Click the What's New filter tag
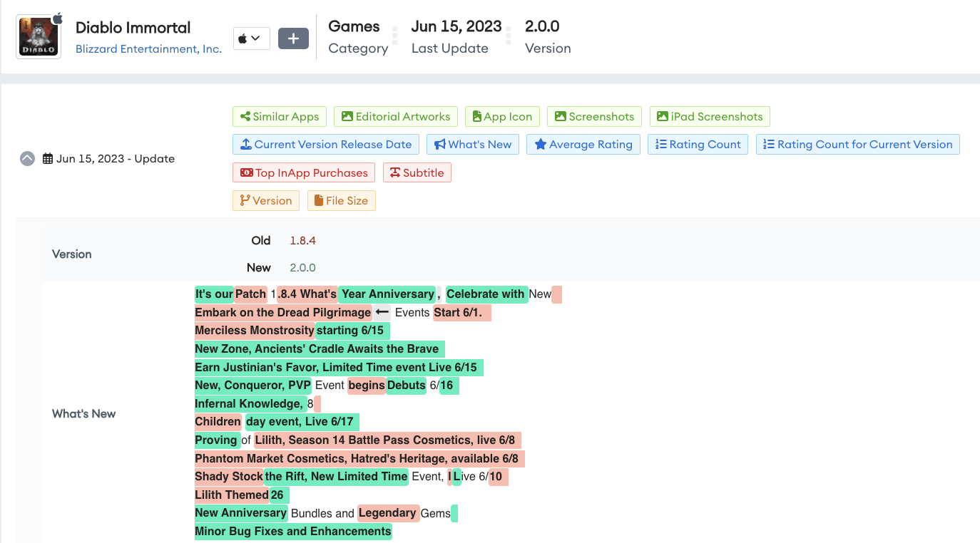The width and height of the screenshot is (980, 543). (473, 145)
